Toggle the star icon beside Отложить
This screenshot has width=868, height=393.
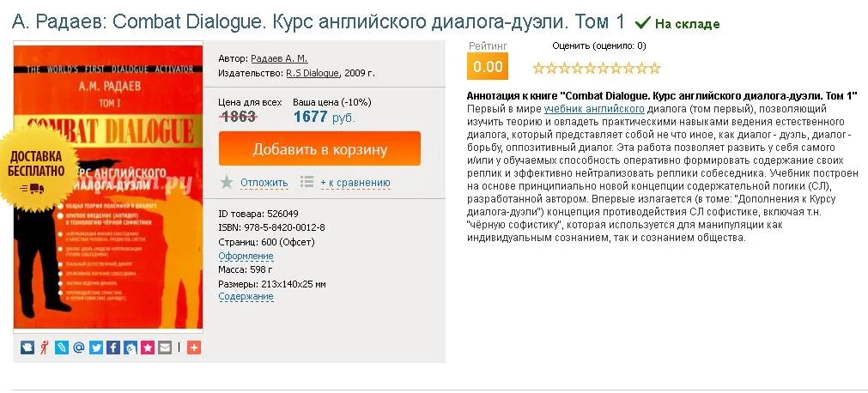(227, 182)
